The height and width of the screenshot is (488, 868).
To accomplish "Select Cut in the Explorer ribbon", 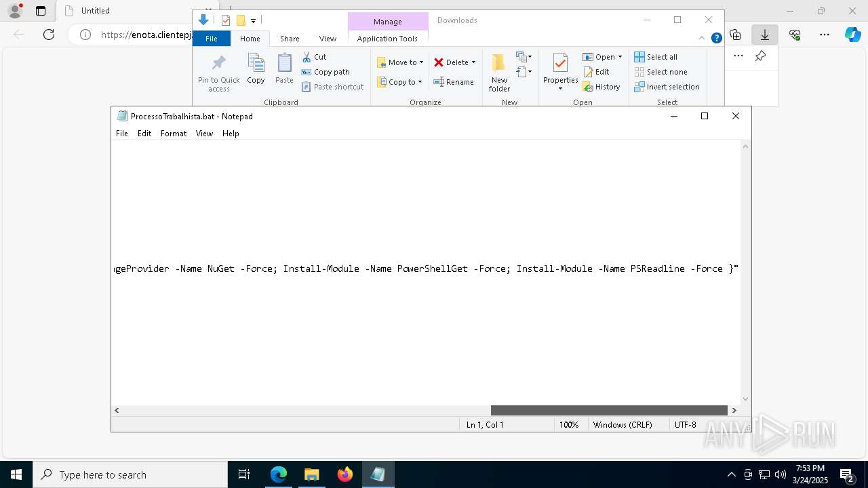I will pyautogui.click(x=314, y=57).
